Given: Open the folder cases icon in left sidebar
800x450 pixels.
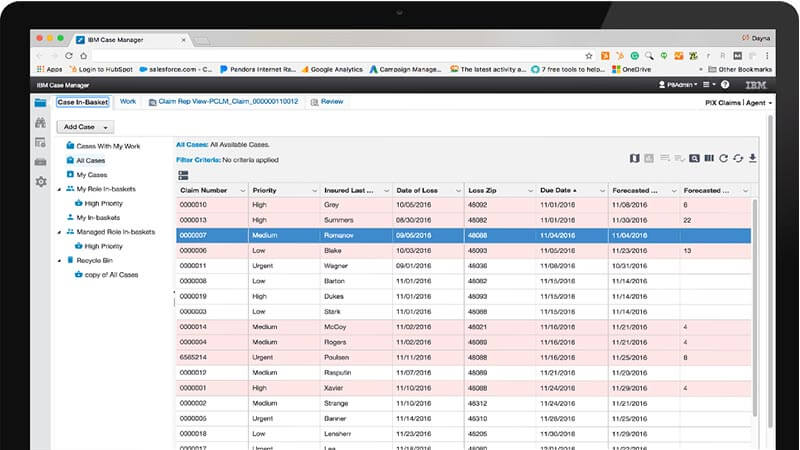Looking at the screenshot, I should (x=40, y=103).
